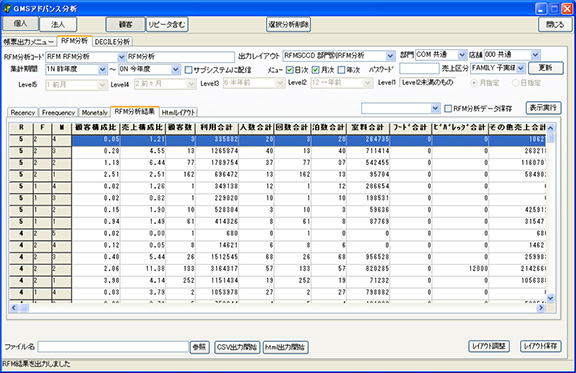The height and width of the screenshot is (373, 576).
Task: Select the 月指定 radio button
Action: coord(474,83)
